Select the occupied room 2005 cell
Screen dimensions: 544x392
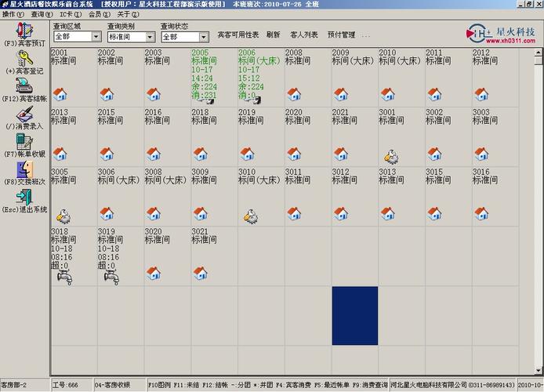click(214, 77)
